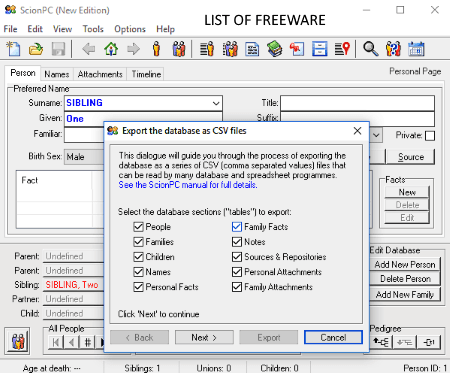Switch to the Attachments tab
Screen dimensions: 450x373
[100, 74]
